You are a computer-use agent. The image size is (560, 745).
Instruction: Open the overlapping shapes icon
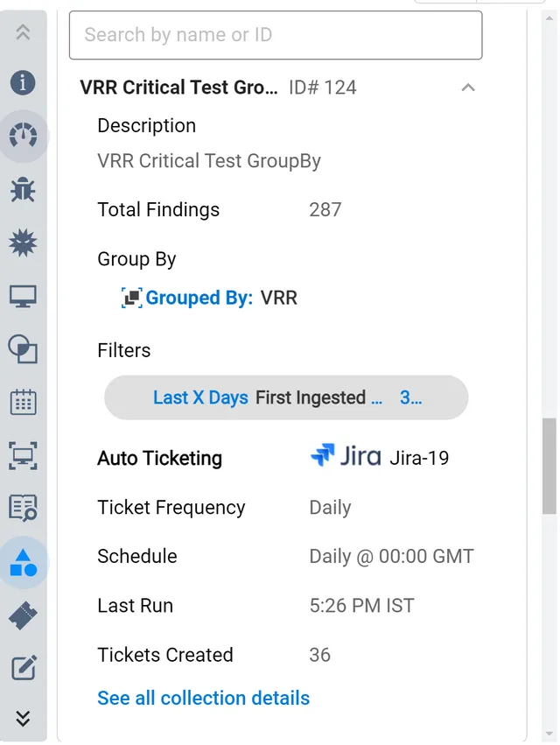pos(23,348)
